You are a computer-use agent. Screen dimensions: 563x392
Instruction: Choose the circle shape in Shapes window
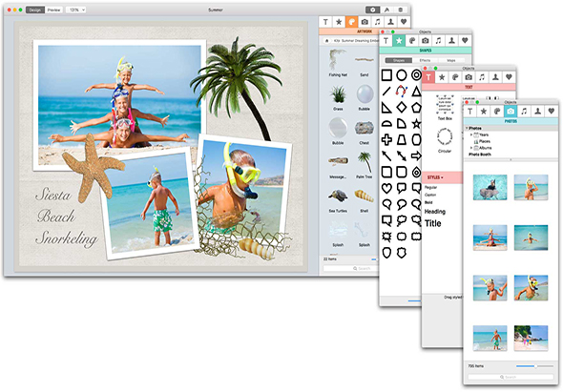402,75
